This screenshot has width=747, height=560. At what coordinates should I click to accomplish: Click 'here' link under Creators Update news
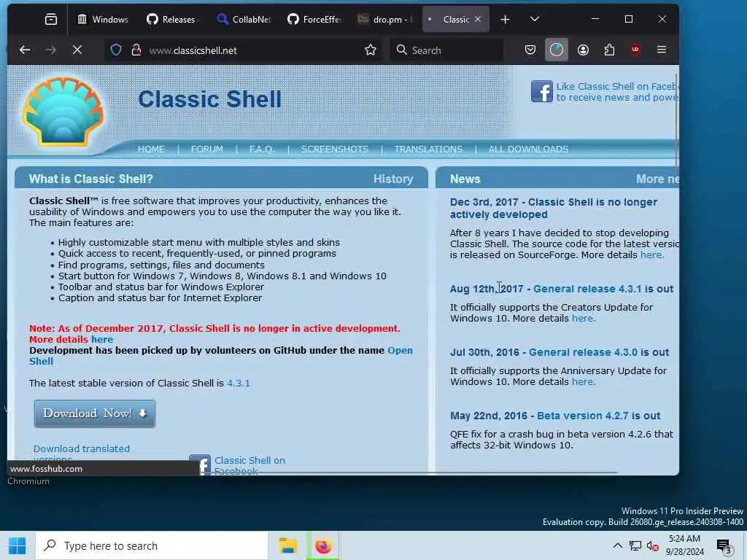tap(582, 319)
